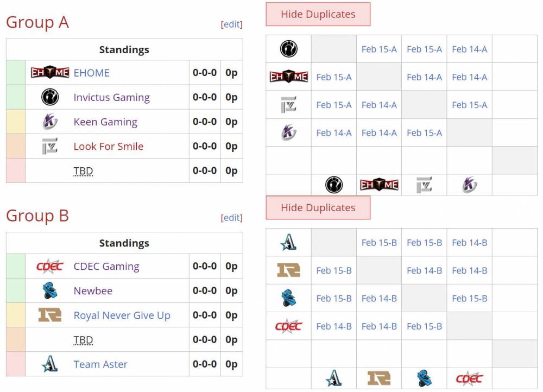The width and height of the screenshot is (543, 392).
Task: Click EHOME logo in Group A standings
Action: (50, 72)
